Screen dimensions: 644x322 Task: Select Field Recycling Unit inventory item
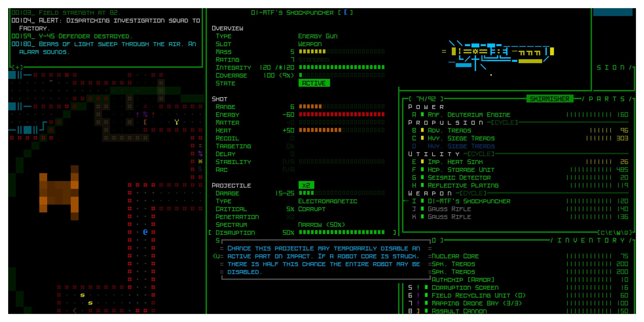click(479, 296)
